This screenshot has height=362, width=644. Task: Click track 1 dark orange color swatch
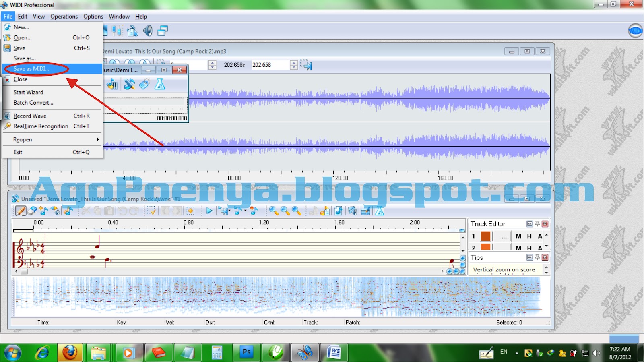[x=486, y=236]
